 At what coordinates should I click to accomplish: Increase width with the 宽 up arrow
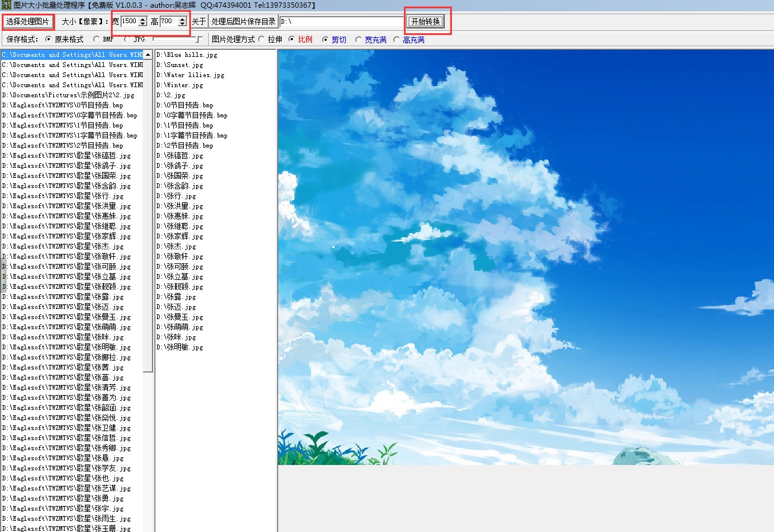pos(142,20)
